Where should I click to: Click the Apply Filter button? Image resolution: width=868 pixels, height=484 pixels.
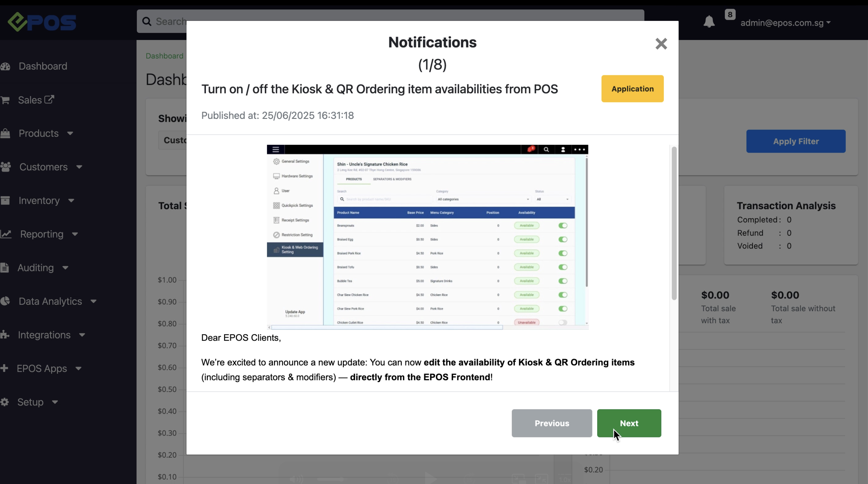coord(796,141)
